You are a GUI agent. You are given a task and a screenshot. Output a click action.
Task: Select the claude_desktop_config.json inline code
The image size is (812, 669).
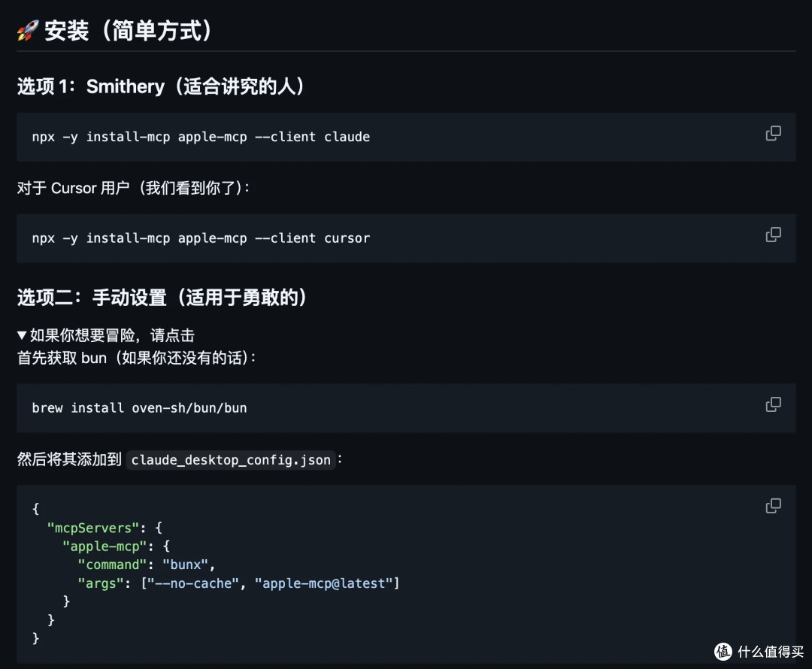231,460
